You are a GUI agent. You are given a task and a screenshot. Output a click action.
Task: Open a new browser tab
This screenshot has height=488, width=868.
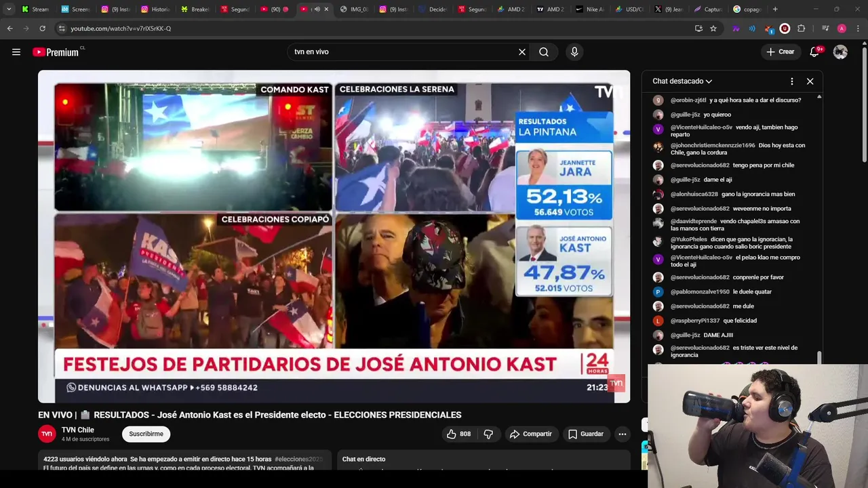pyautogui.click(x=775, y=9)
